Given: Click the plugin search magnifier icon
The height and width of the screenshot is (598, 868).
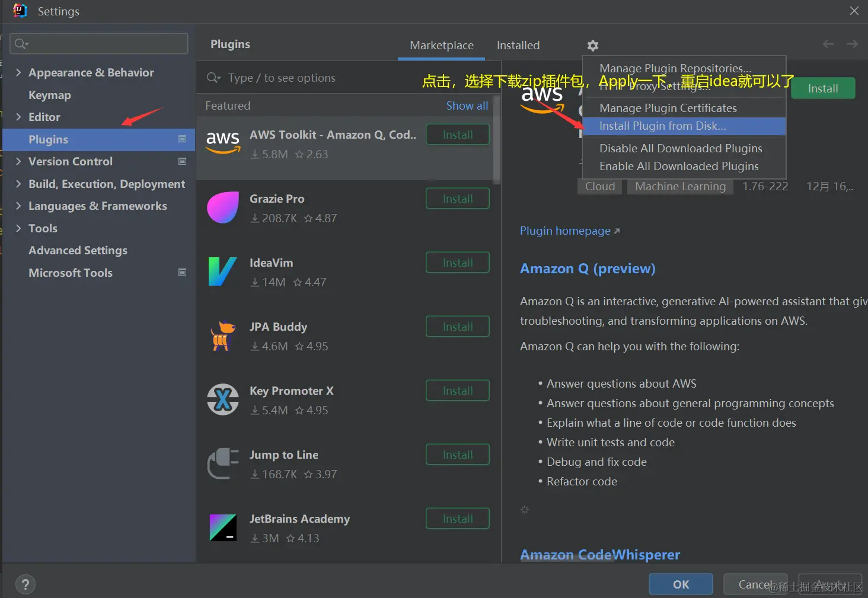Looking at the screenshot, I should pos(213,78).
